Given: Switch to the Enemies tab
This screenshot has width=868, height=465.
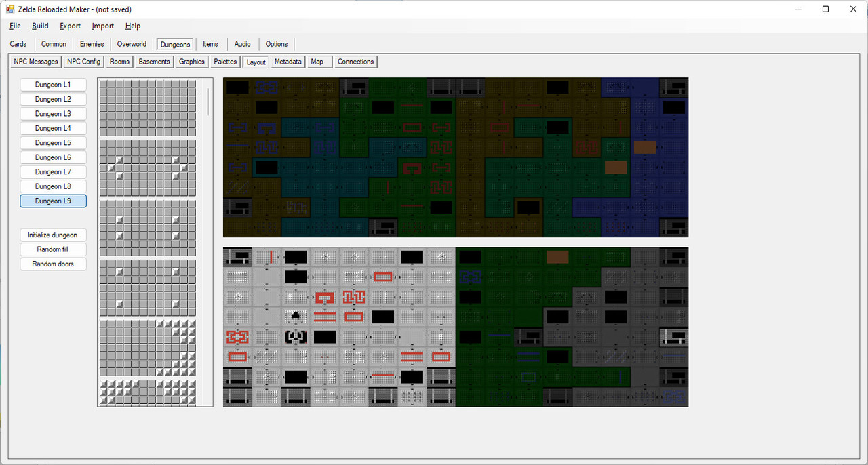Looking at the screenshot, I should click(x=92, y=44).
